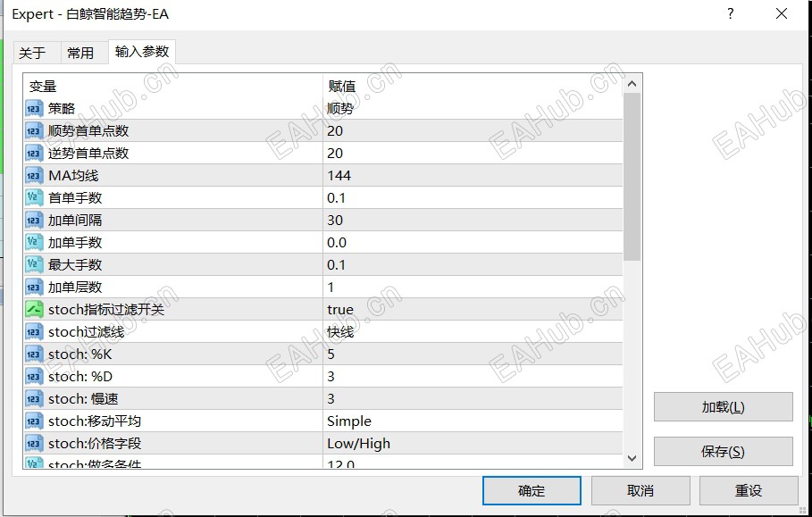Viewport: 812px width, 517px height.
Task: Click the stoch: %D value 3
Action: (331, 376)
